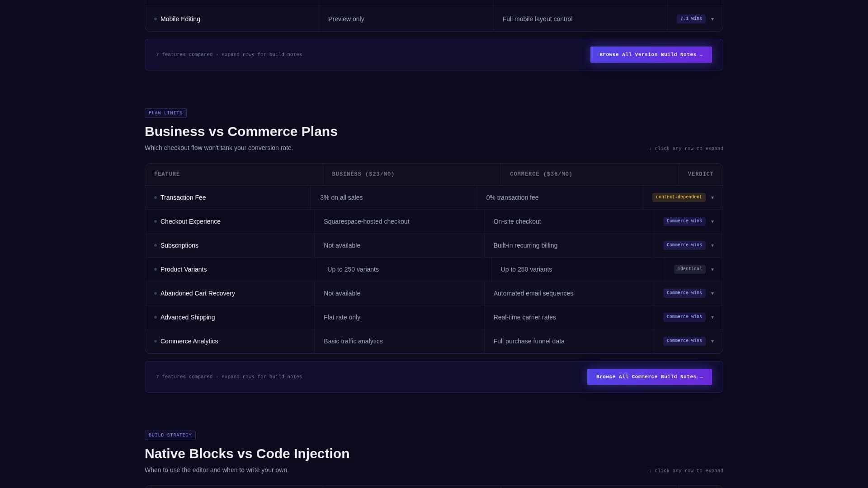Screen dimensions: 868x488
Task: Expand the Abandoned Cart Recovery row chevron
Action: 712,293
